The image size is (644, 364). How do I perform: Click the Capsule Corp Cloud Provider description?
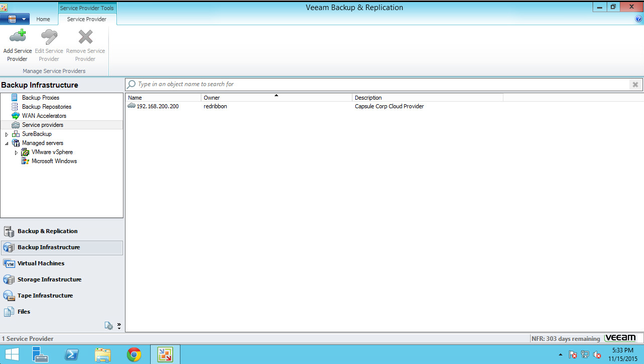click(x=390, y=106)
